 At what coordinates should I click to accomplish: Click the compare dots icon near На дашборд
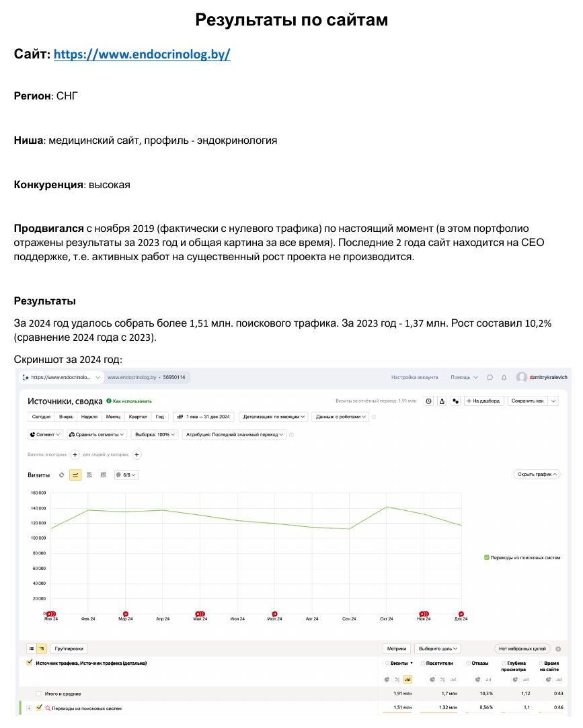pyautogui.click(x=456, y=401)
